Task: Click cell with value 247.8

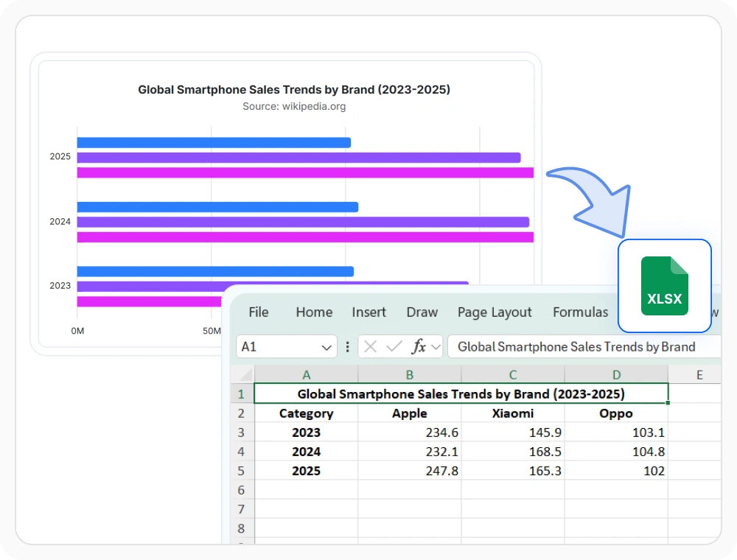Action: click(409, 471)
